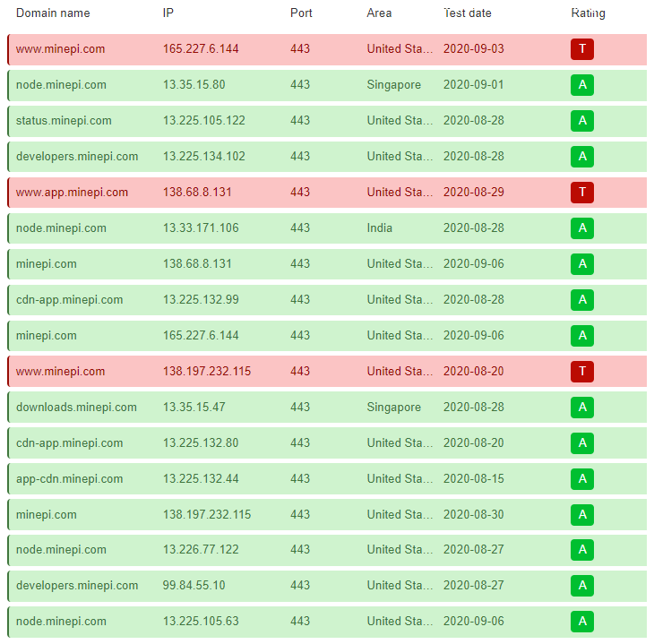This screenshot has width=654, height=644.
Task: Select IP address 13.225.134.102
Action: 204,157
